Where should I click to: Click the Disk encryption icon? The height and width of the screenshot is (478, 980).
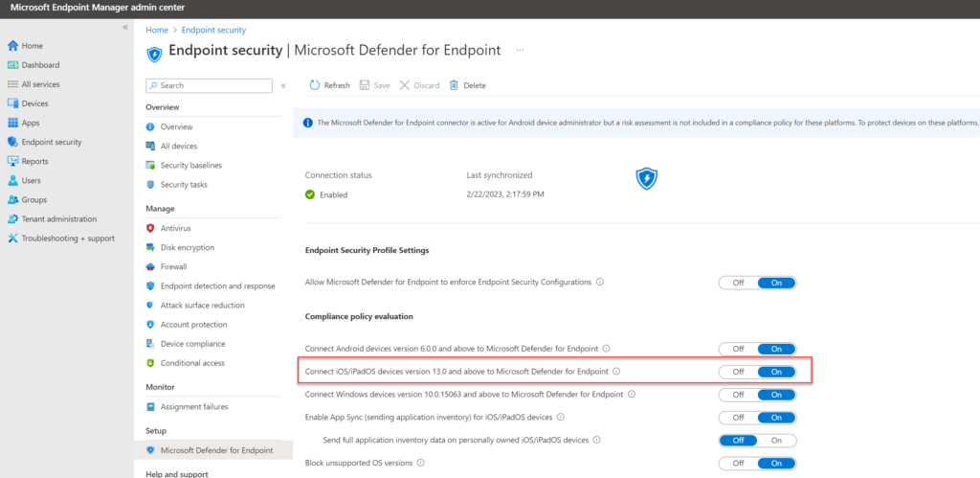pyautogui.click(x=150, y=248)
